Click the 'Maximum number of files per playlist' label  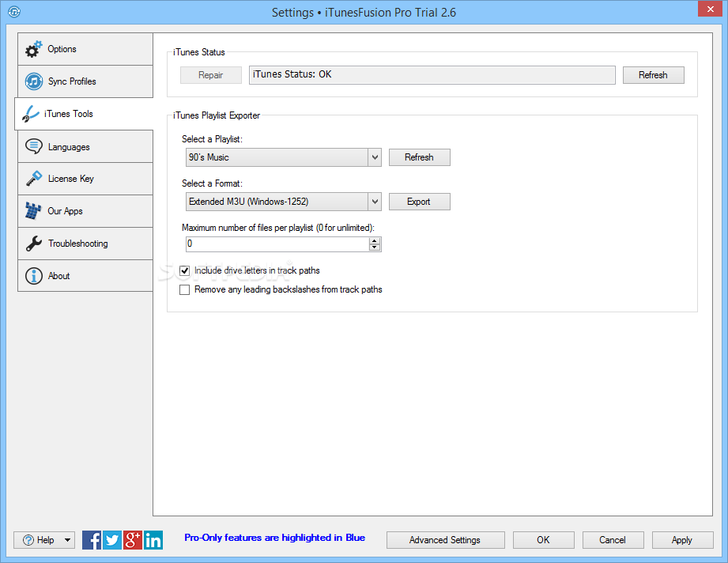click(278, 228)
